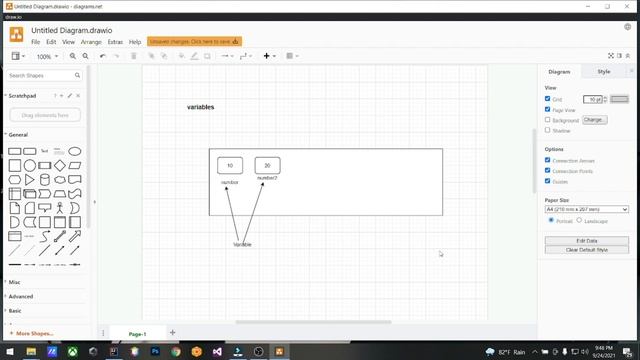640x360 pixels.
Task: Open the File menu
Action: 36,42
